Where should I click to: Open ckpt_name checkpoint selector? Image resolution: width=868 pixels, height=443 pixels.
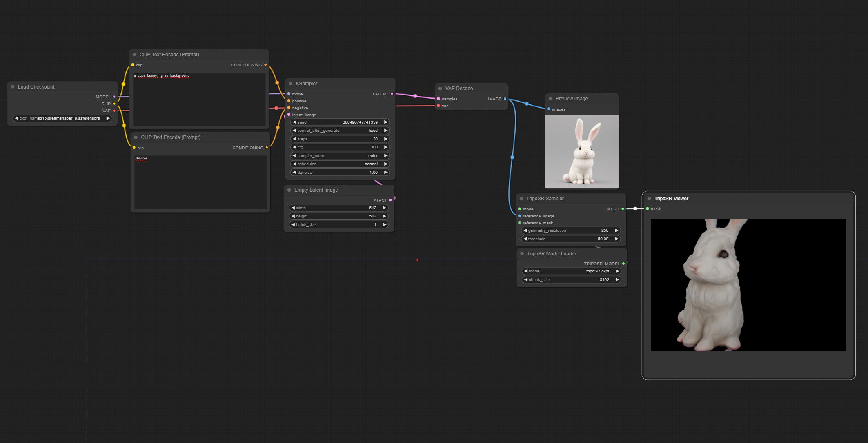[62, 118]
